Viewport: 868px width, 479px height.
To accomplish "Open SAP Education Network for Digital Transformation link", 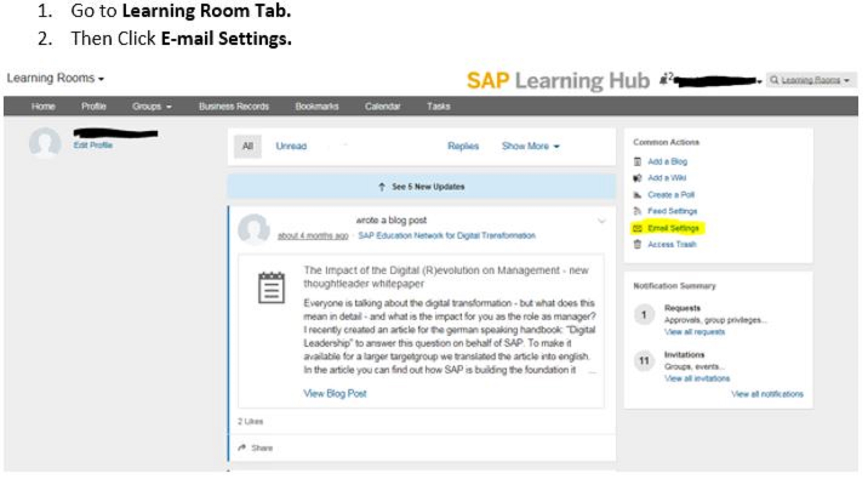I will coord(447,236).
